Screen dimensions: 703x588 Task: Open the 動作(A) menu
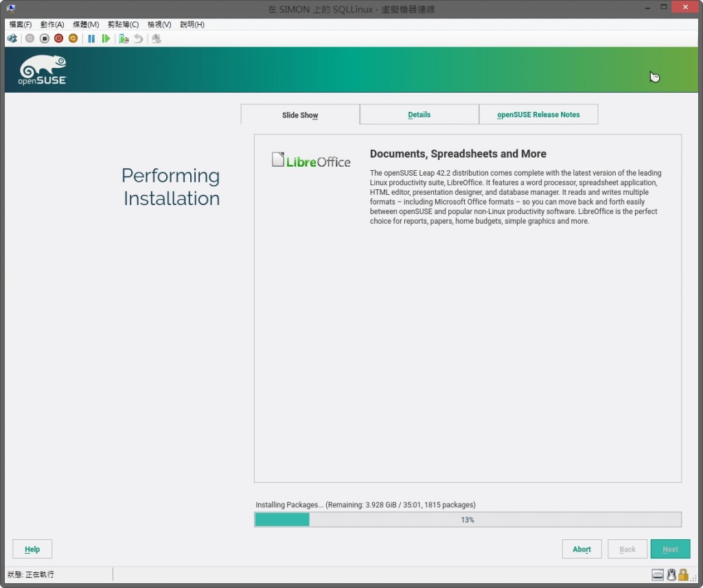click(x=52, y=24)
